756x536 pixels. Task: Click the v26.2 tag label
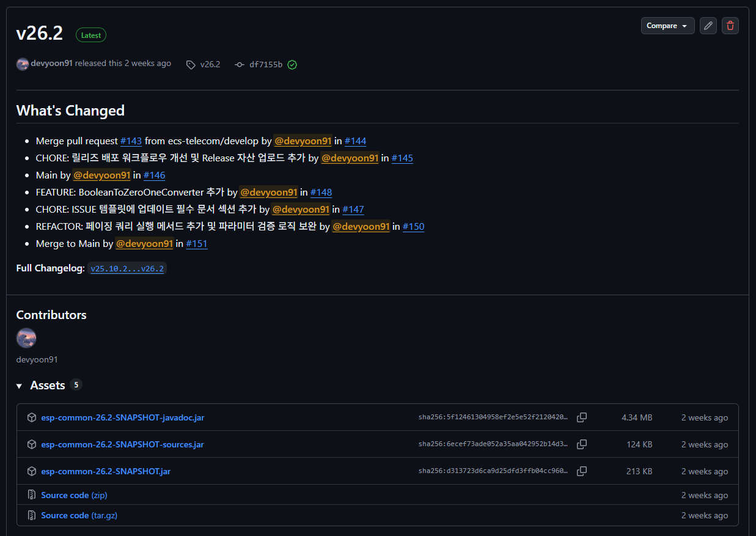(210, 65)
